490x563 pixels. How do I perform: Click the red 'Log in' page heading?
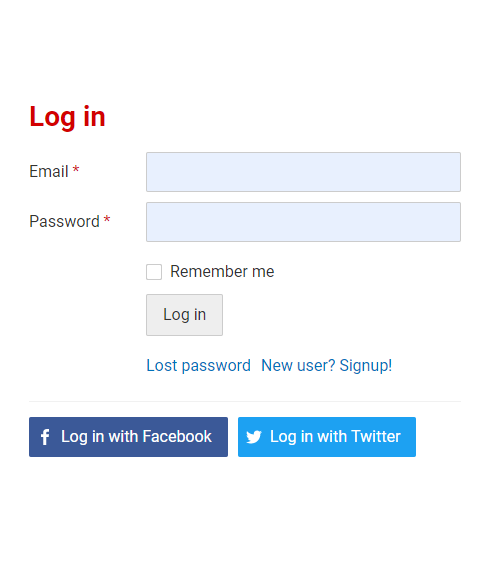(67, 117)
